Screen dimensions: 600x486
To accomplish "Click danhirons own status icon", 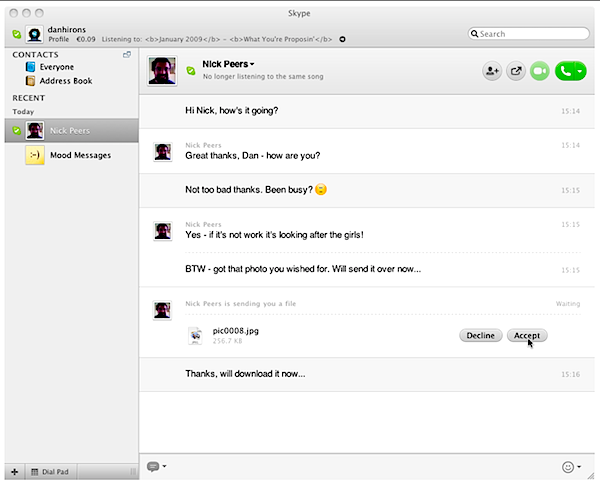I will click(x=16, y=34).
